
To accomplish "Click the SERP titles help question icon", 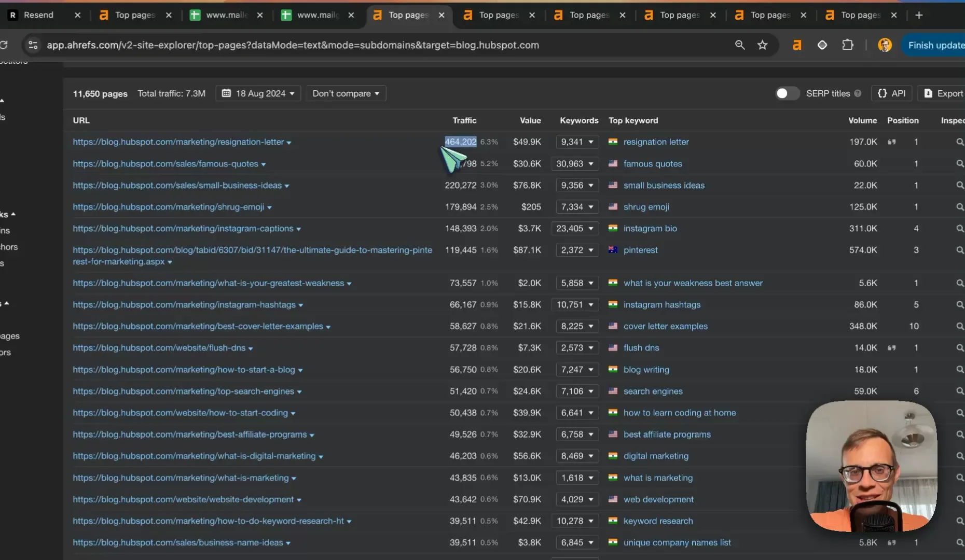I will coord(858,93).
